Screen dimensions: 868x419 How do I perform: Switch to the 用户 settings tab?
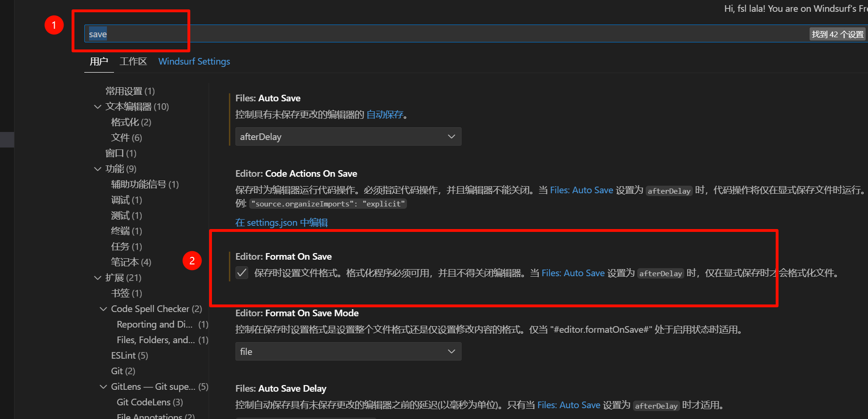[99, 62]
